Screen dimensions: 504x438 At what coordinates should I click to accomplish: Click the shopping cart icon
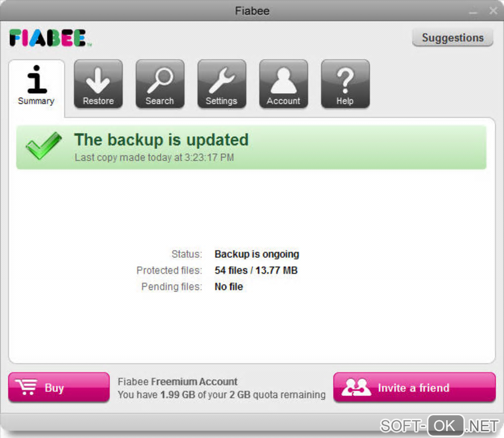(26, 387)
